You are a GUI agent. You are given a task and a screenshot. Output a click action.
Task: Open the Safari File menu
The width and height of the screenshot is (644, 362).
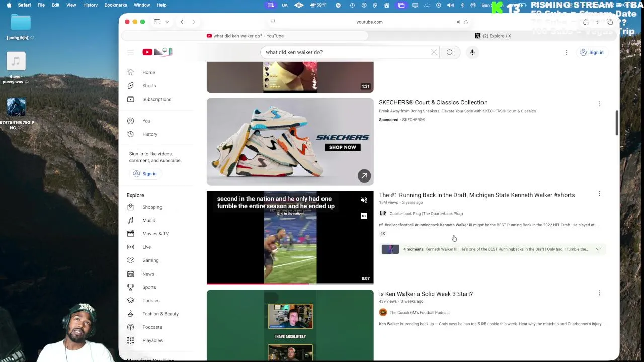click(x=41, y=5)
